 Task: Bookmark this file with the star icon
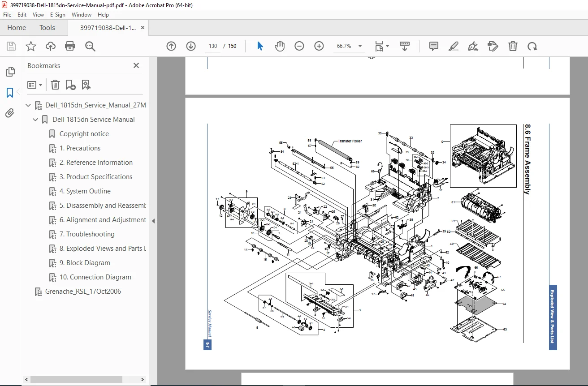coord(31,46)
